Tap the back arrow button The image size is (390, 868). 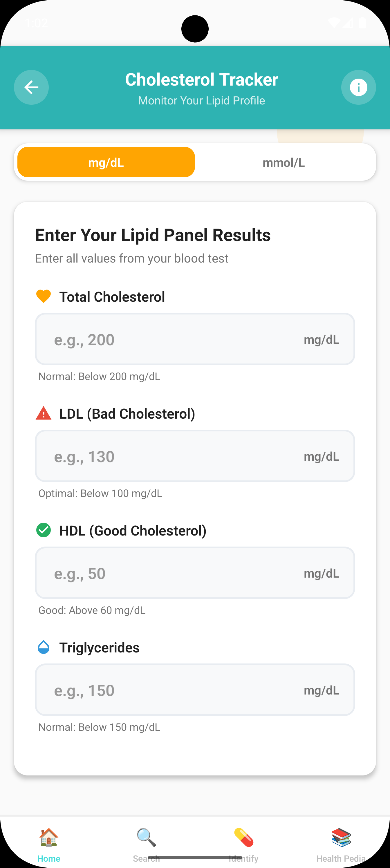pos(31,87)
